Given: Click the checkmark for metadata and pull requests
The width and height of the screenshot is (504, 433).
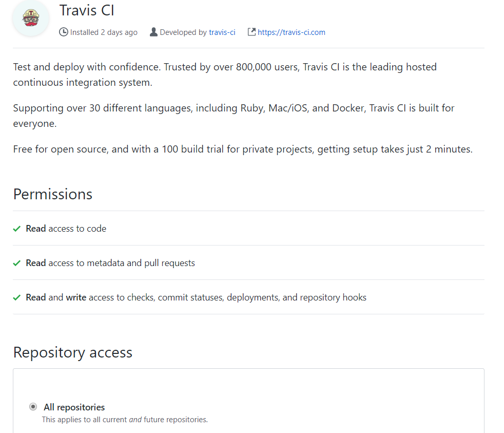Looking at the screenshot, I should point(16,262).
